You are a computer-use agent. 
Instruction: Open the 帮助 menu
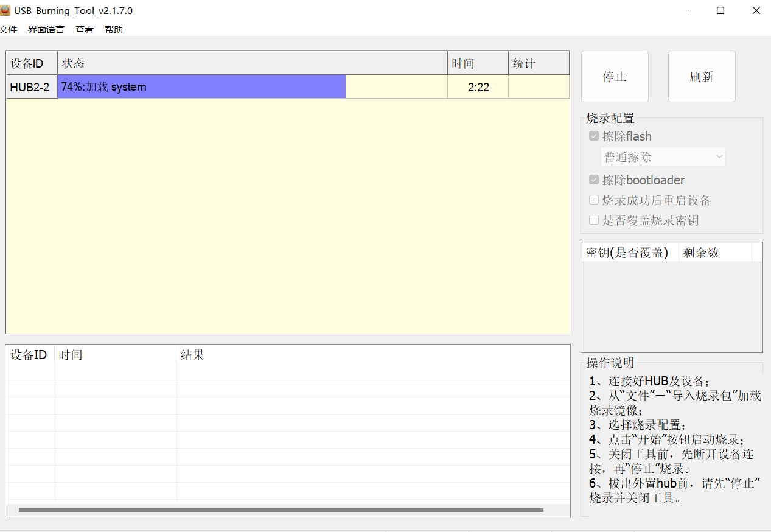114,29
